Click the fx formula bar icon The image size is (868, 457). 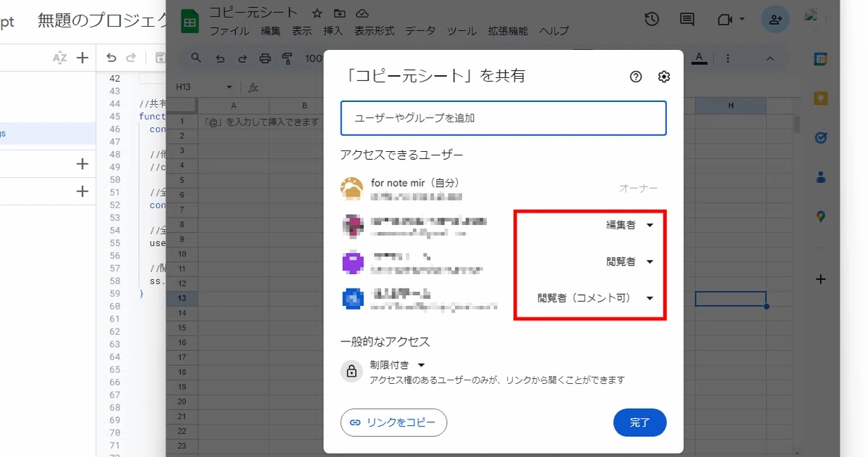click(x=253, y=87)
